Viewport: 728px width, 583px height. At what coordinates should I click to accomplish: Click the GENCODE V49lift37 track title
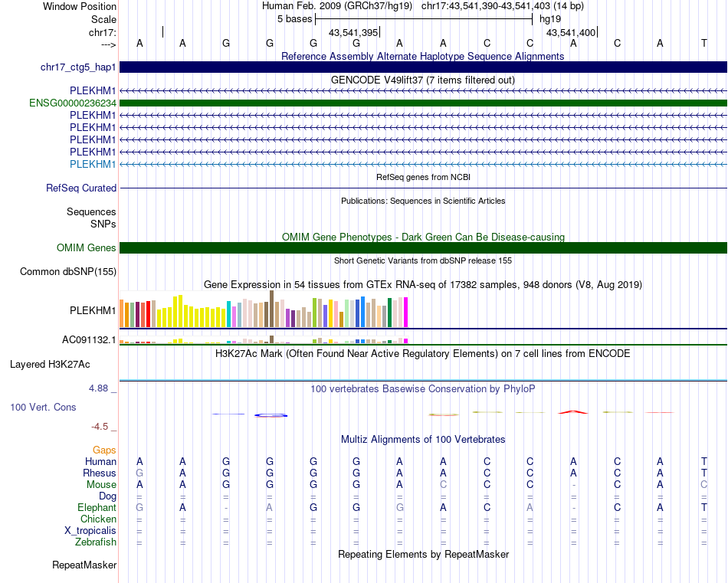423,80
